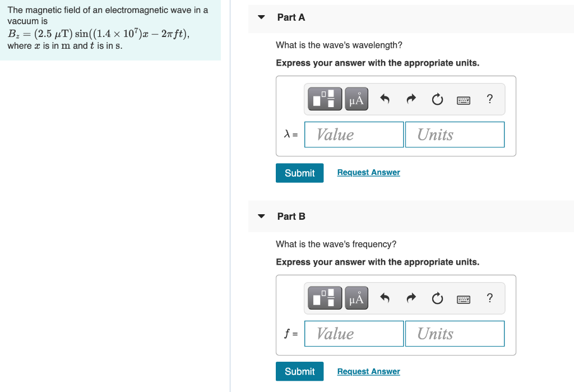The width and height of the screenshot is (574, 392).
Task: Open help for Part A answer box
Action: (490, 99)
